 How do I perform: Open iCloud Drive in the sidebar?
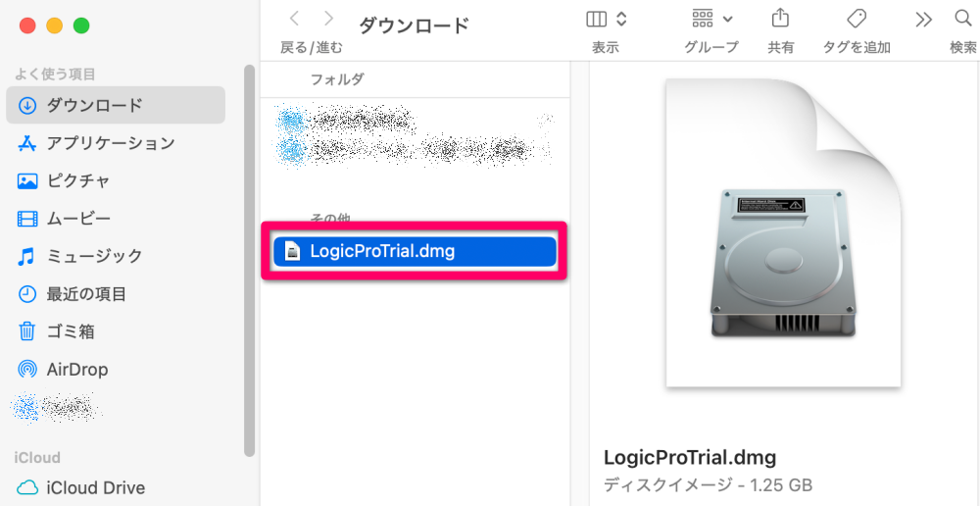(x=116, y=487)
